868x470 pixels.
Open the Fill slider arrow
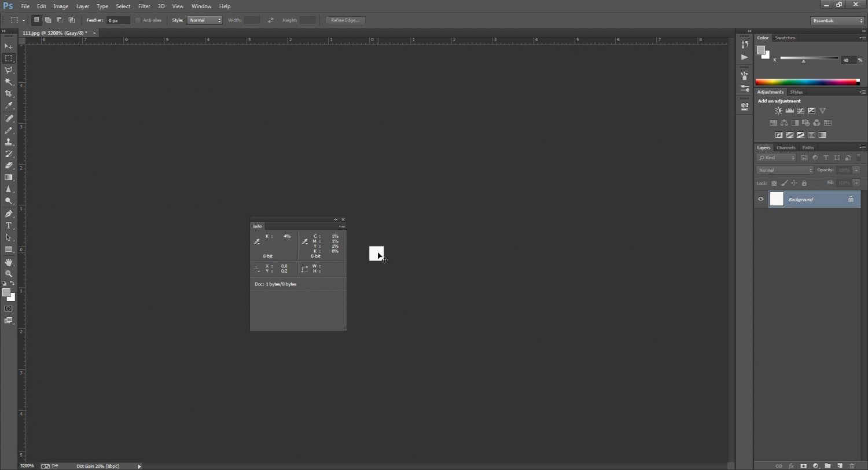(856, 183)
